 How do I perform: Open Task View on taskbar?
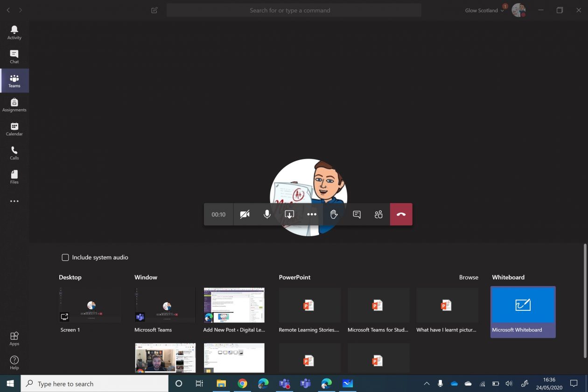[x=199, y=384]
